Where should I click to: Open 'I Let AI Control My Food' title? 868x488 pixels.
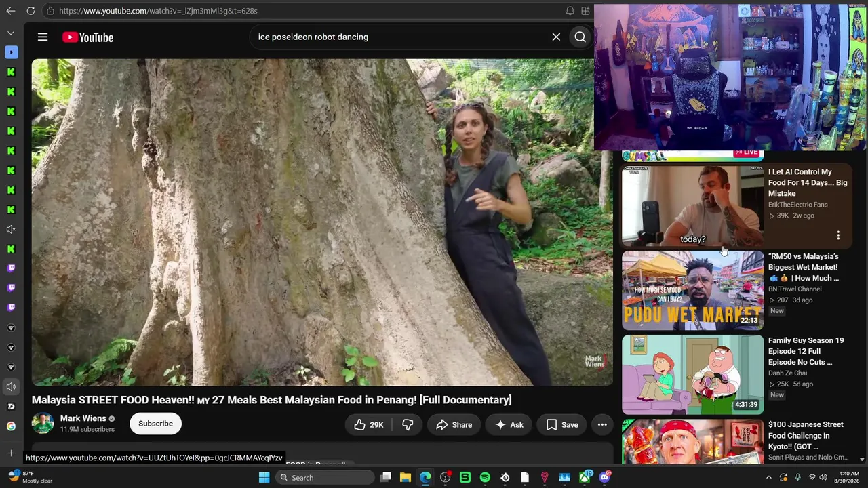(808, 183)
